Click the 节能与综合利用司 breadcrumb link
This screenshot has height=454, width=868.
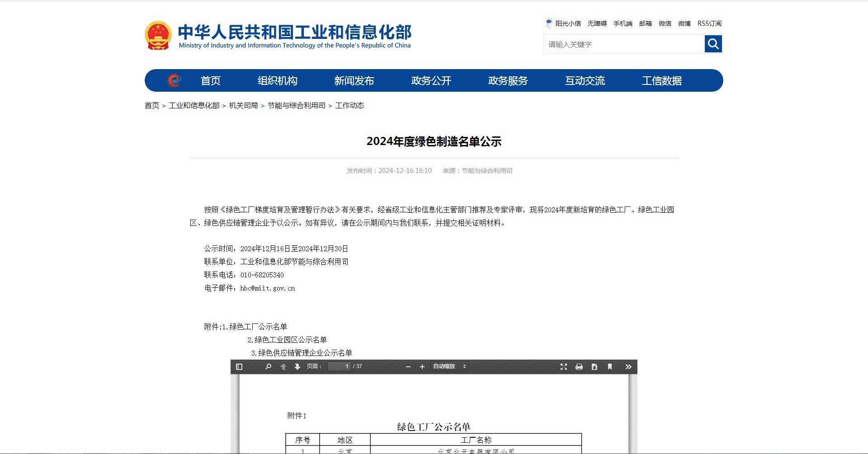click(x=297, y=106)
